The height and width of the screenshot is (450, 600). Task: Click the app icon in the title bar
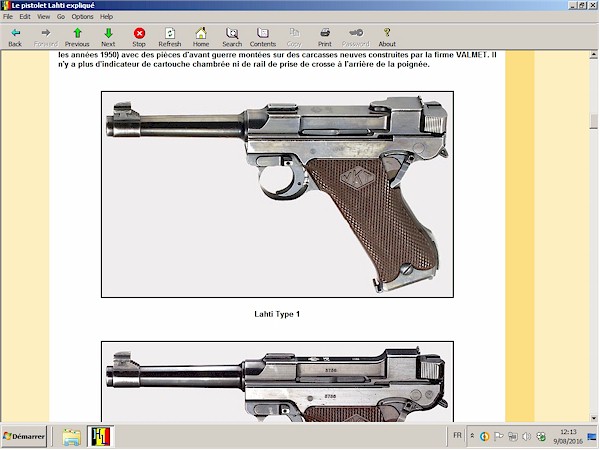click(5, 5)
